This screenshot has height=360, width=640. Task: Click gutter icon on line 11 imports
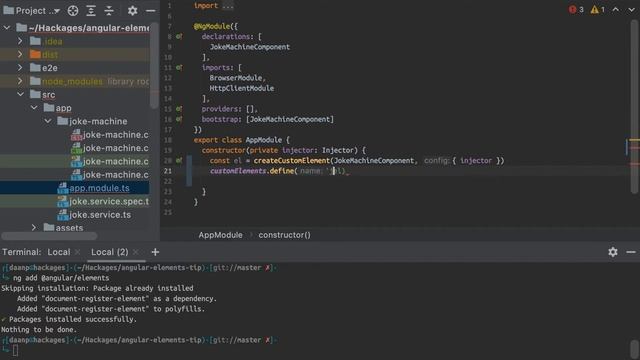[x=179, y=67]
